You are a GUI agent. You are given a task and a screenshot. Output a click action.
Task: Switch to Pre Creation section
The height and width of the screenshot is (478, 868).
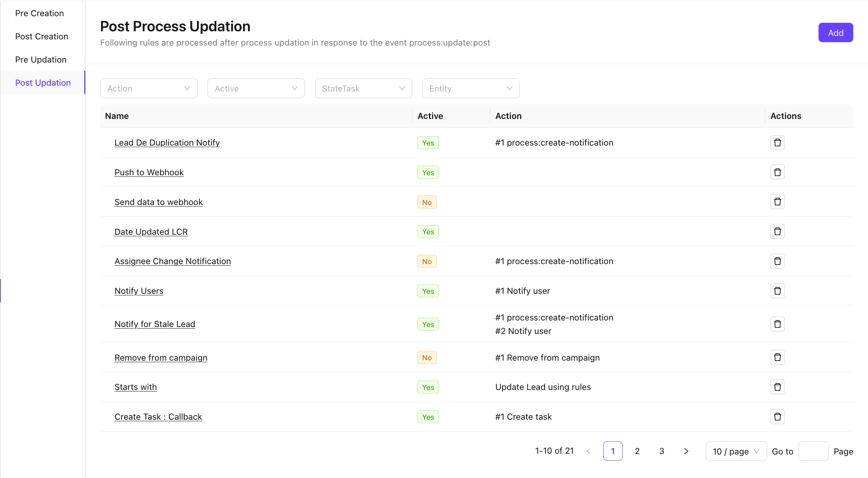coord(39,13)
